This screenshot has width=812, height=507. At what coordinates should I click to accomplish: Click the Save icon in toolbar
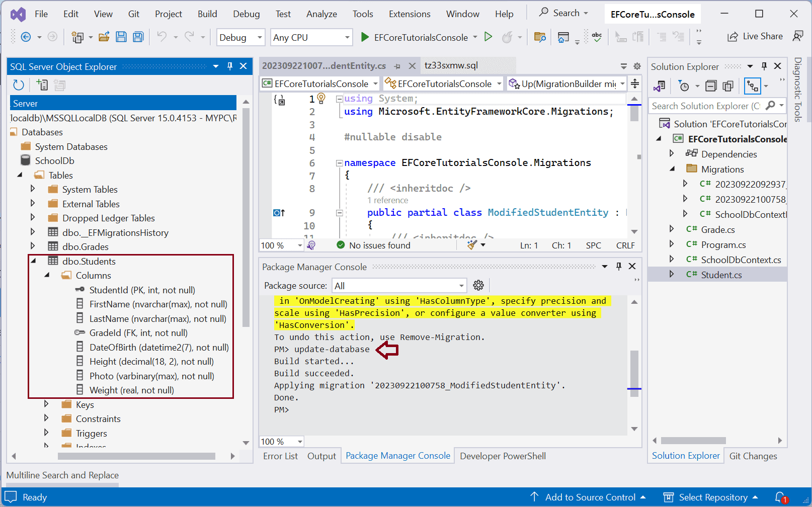[x=121, y=37]
